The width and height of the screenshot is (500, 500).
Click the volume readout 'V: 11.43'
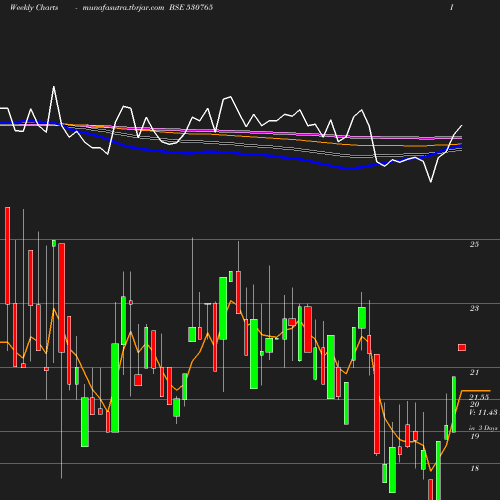(483, 412)
